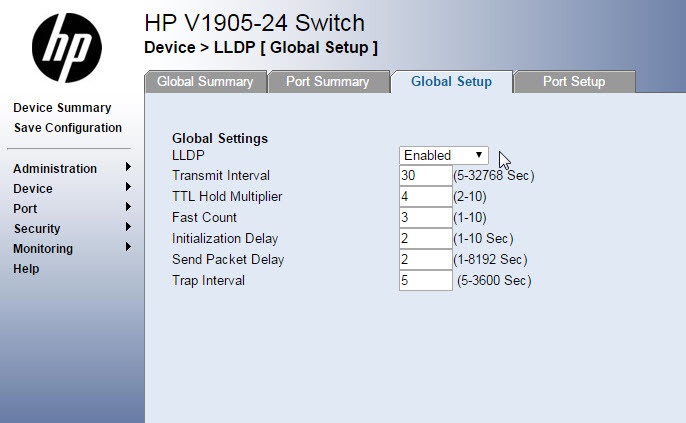Click the 'HP V1905-24 Switch' title
The width and height of the screenshot is (686, 423).
[x=254, y=23]
